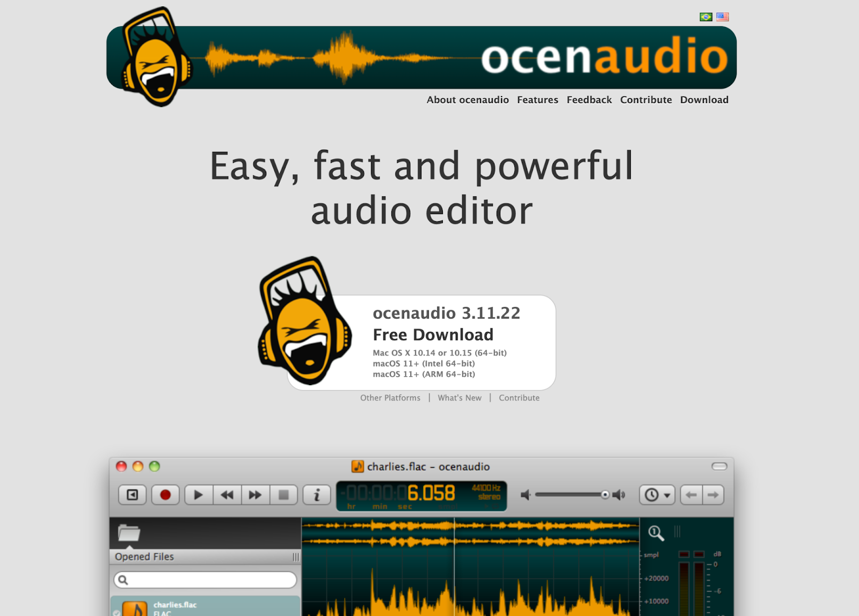Open Contribute link below download box
Viewport: 859px width, 616px height.
519,398
